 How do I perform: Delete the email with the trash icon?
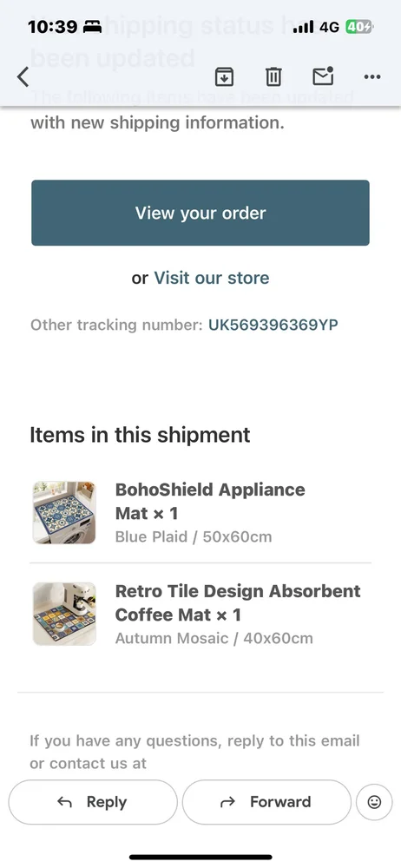(x=273, y=77)
